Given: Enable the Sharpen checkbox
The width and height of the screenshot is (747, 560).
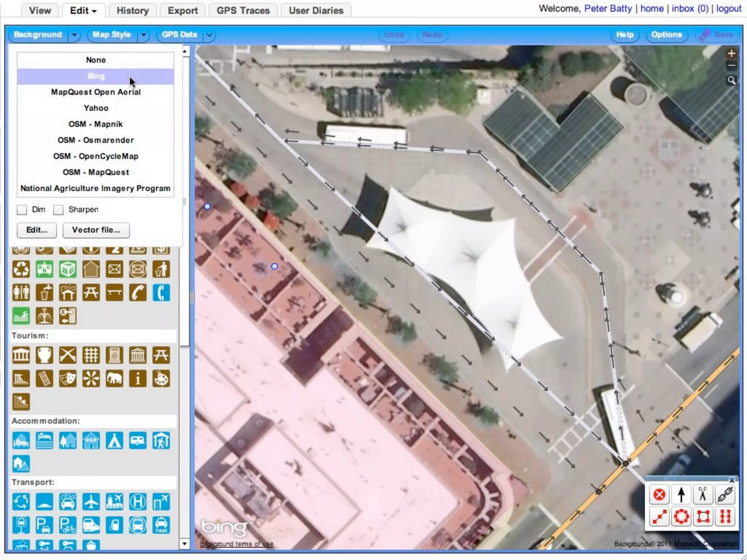Looking at the screenshot, I should tap(58, 210).
